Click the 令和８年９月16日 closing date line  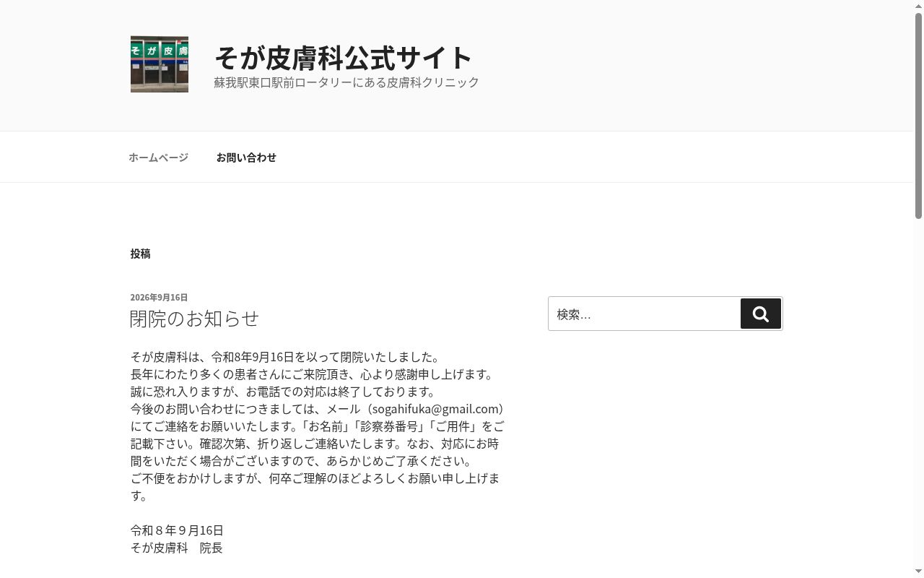[177, 530]
